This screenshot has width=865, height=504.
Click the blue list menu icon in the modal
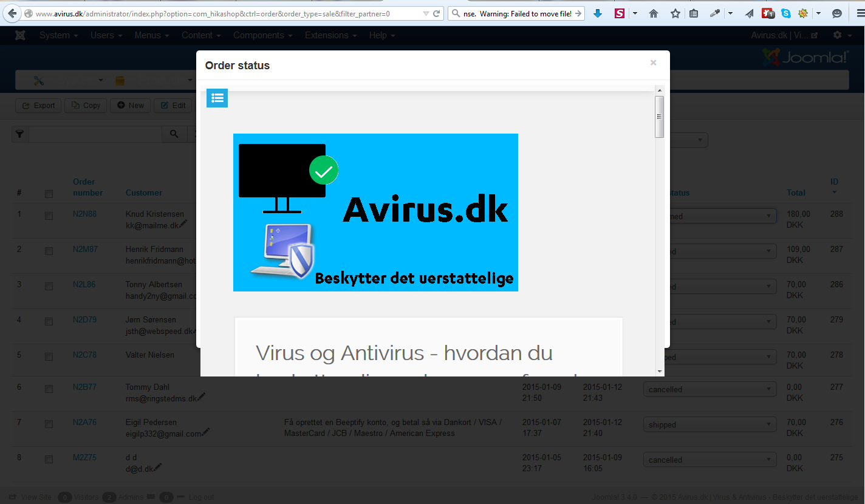217,98
